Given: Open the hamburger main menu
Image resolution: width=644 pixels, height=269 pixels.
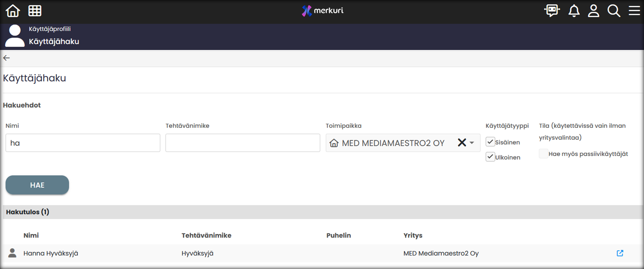Looking at the screenshot, I should click(x=634, y=11).
